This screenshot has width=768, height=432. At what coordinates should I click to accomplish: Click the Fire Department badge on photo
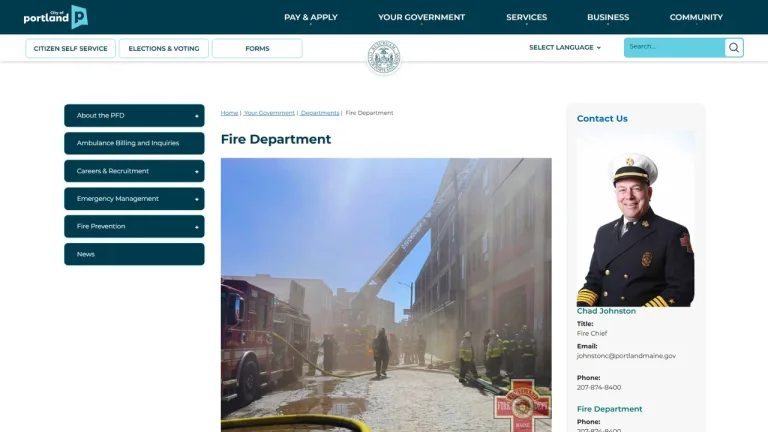tap(522, 406)
